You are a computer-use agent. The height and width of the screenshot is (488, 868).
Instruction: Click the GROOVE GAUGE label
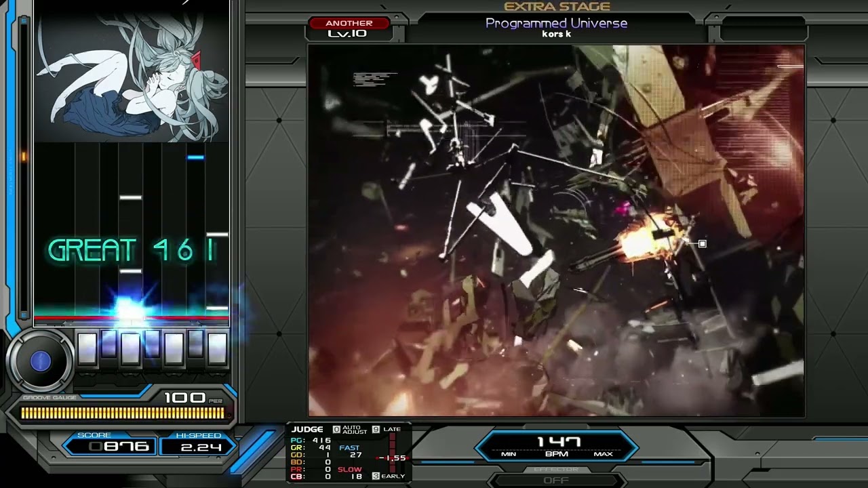[x=50, y=398]
